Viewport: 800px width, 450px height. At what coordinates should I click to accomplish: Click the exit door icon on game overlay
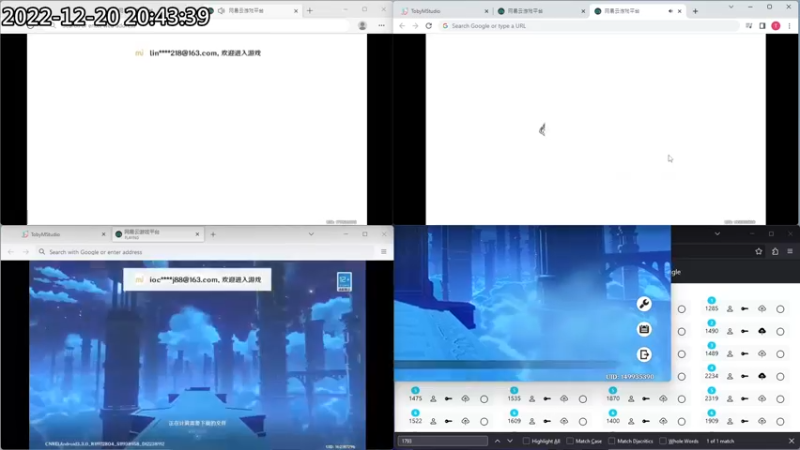point(644,354)
